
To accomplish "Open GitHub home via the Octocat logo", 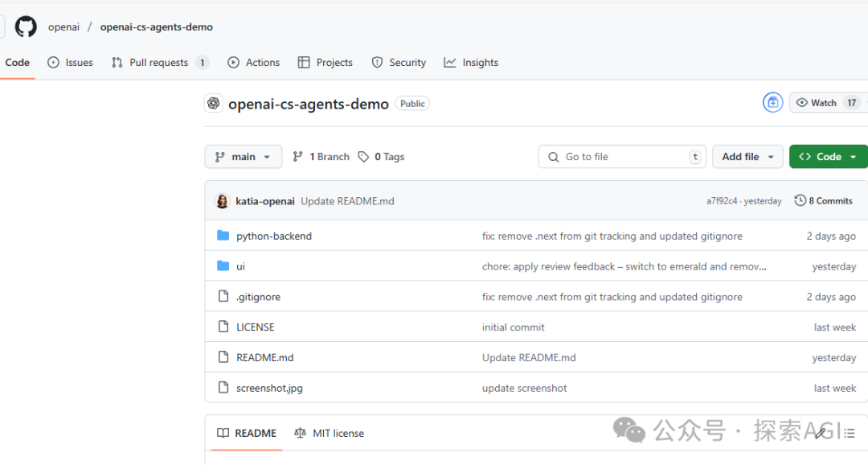I will tap(25, 26).
